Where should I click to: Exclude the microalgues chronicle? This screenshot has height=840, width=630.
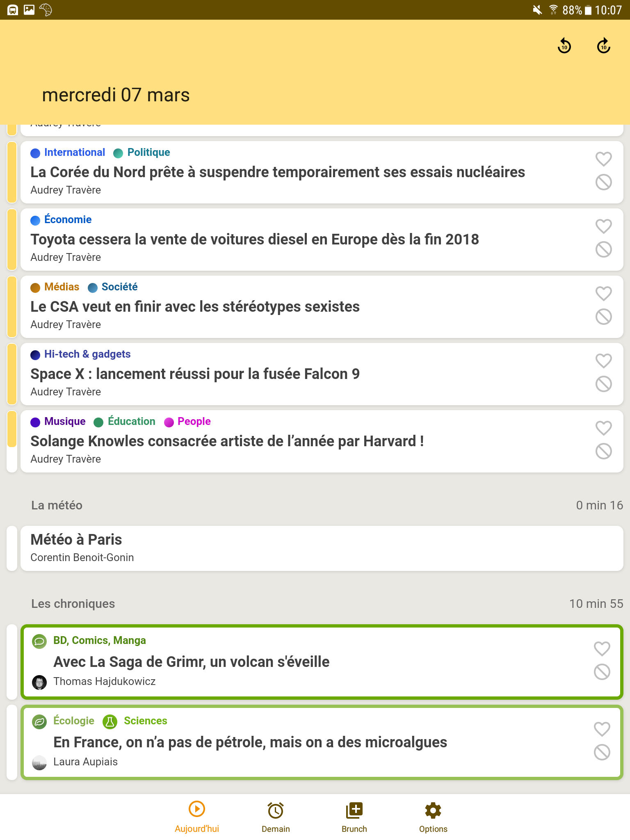click(602, 752)
